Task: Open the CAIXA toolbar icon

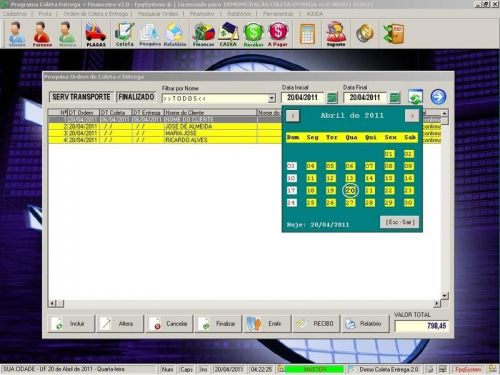Action: (228, 34)
